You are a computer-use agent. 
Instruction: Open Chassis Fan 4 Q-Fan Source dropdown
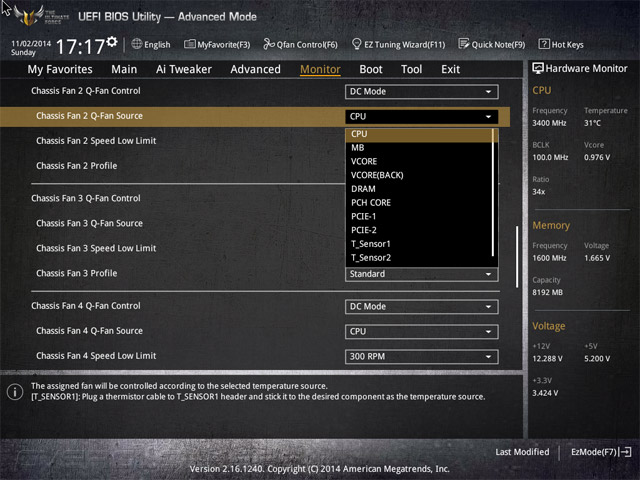point(422,331)
